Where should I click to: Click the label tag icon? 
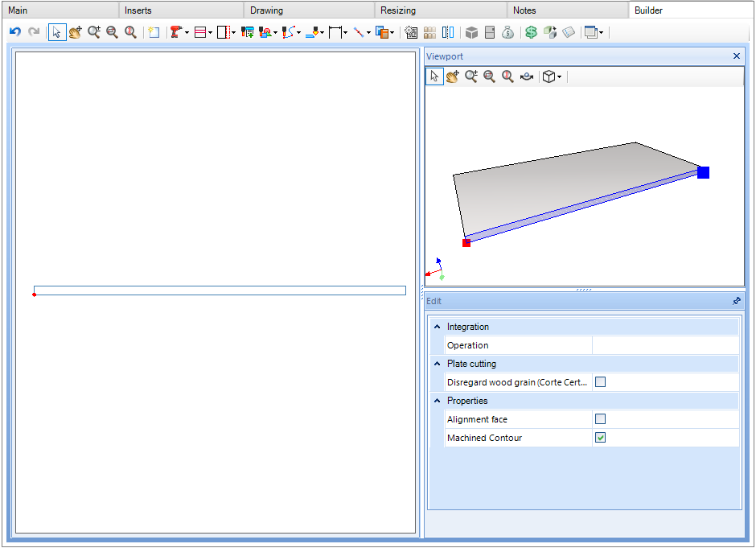pyautogui.click(x=569, y=32)
